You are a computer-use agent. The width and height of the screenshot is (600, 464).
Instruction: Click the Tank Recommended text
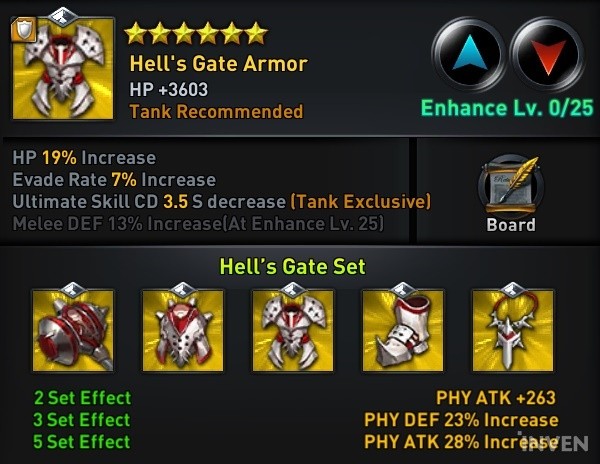point(217,112)
